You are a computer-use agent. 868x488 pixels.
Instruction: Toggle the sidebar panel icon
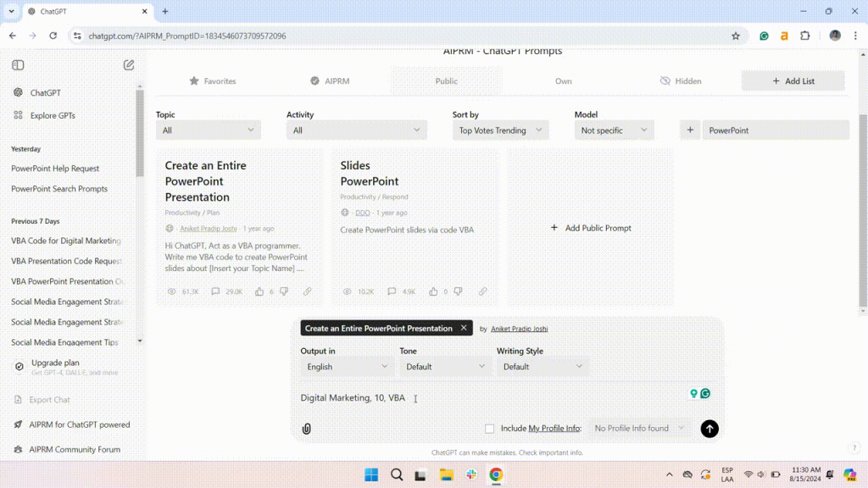click(x=18, y=65)
